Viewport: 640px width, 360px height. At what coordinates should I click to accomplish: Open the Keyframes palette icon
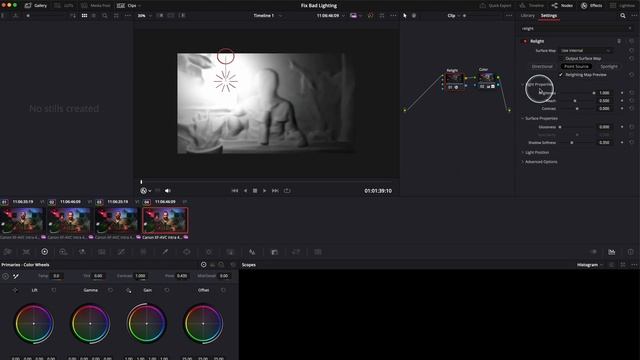pos(594,252)
